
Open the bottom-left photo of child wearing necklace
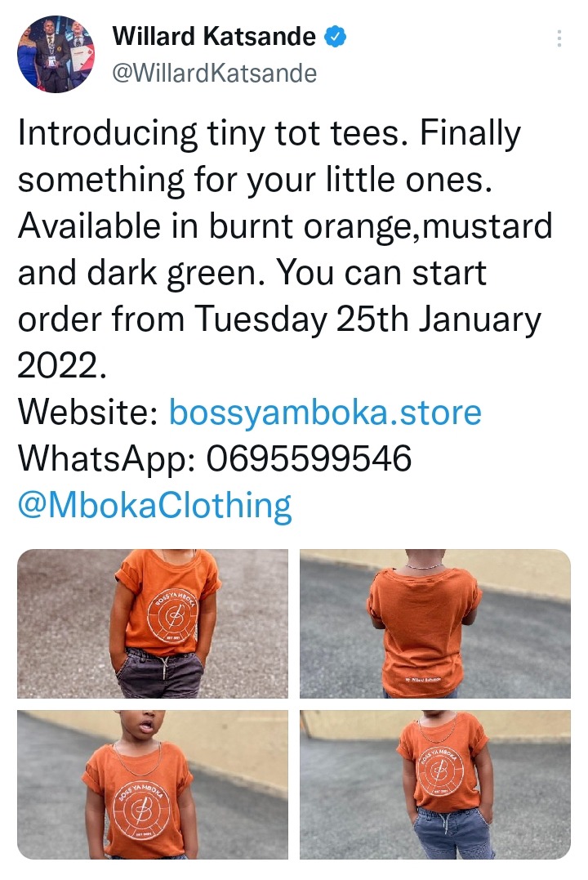tap(153, 784)
